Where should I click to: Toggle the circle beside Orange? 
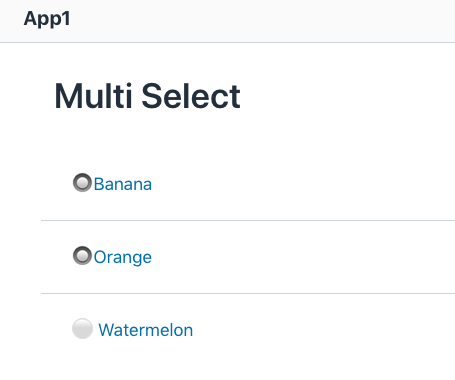82,256
